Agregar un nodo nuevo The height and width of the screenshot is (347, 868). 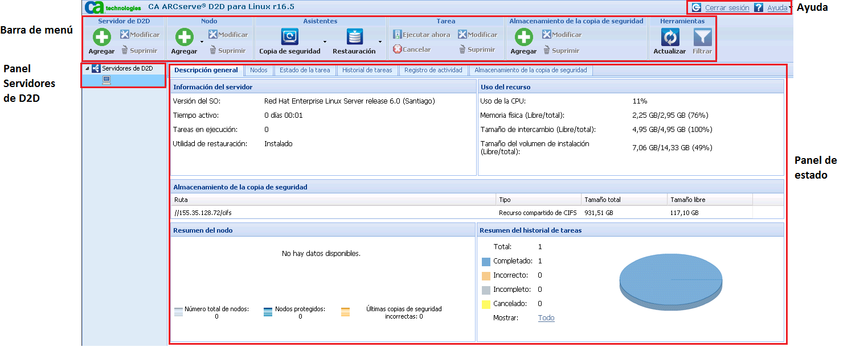[185, 38]
